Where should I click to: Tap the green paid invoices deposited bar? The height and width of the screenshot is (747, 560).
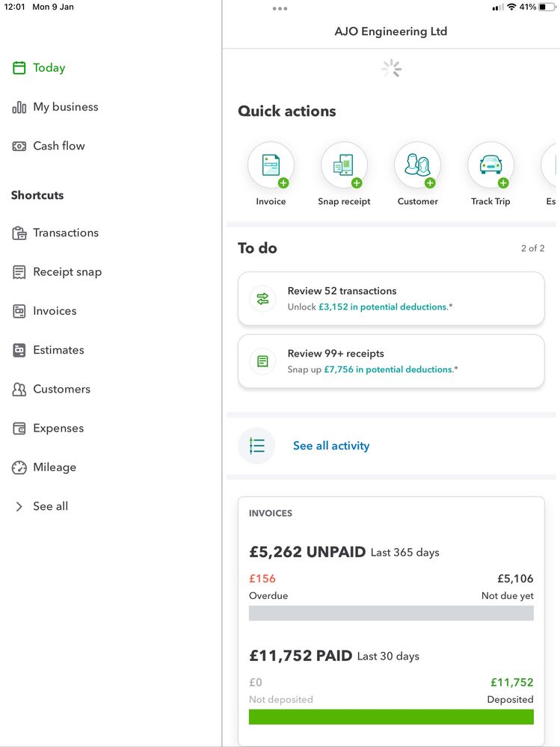[391, 717]
